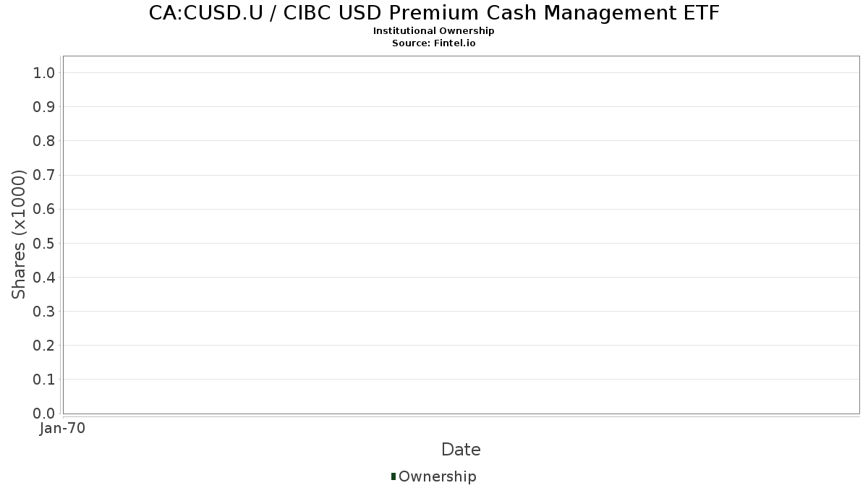The height and width of the screenshot is (488, 868).
Task: Toggle the Ownership series legend label
Action: point(437,476)
